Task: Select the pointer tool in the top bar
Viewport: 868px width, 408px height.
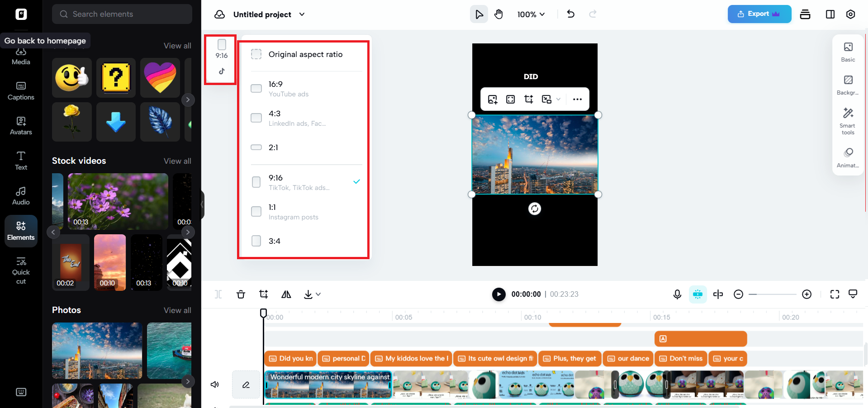Action: point(479,14)
